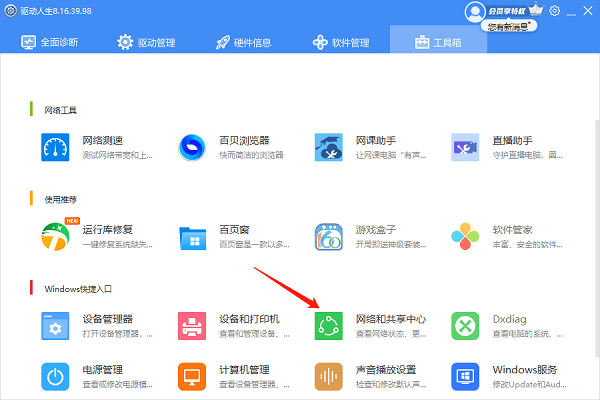Image resolution: width=600 pixels, height=400 pixels.
Task: Switch to the 驱动管理 tab
Action: pyautogui.click(x=146, y=42)
